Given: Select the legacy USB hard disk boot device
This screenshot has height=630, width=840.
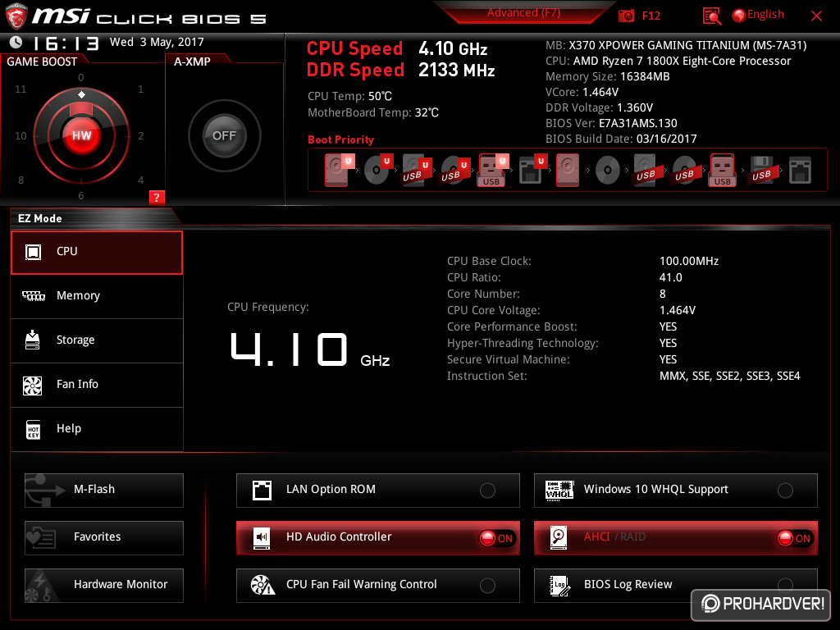Looking at the screenshot, I should 646,171.
